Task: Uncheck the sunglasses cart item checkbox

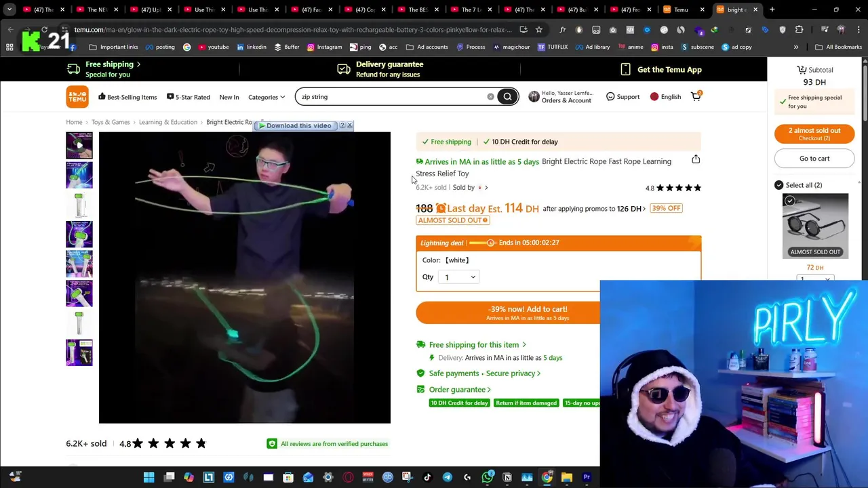Action: [789, 201]
